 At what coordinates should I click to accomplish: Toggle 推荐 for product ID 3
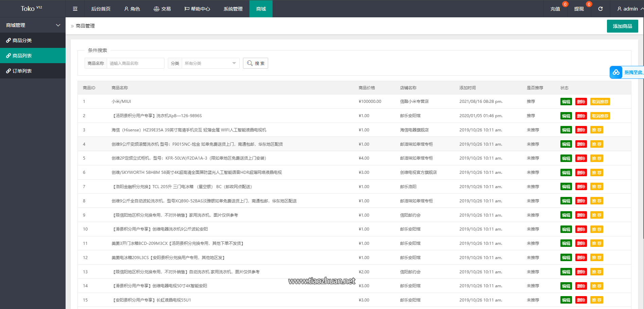click(596, 130)
